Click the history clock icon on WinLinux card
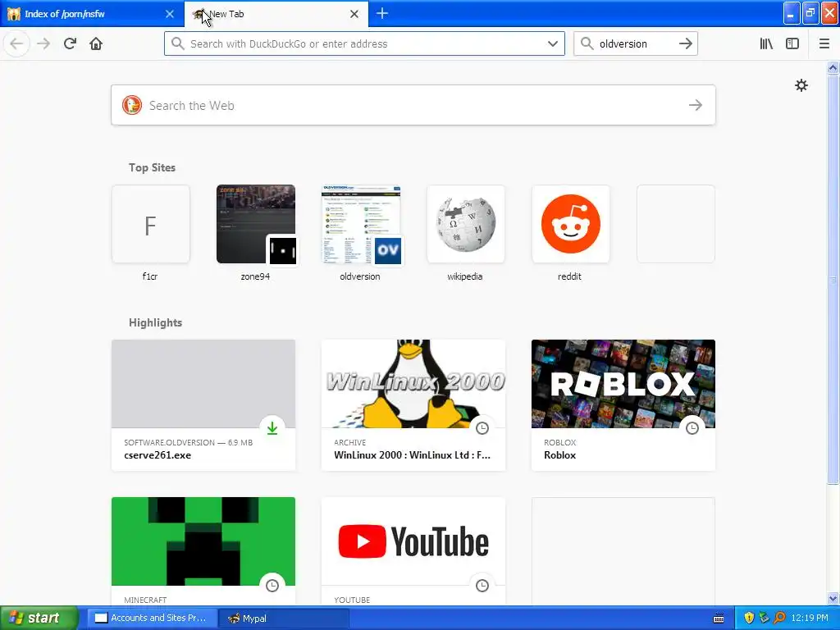The width and height of the screenshot is (840, 630). click(482, 428)
